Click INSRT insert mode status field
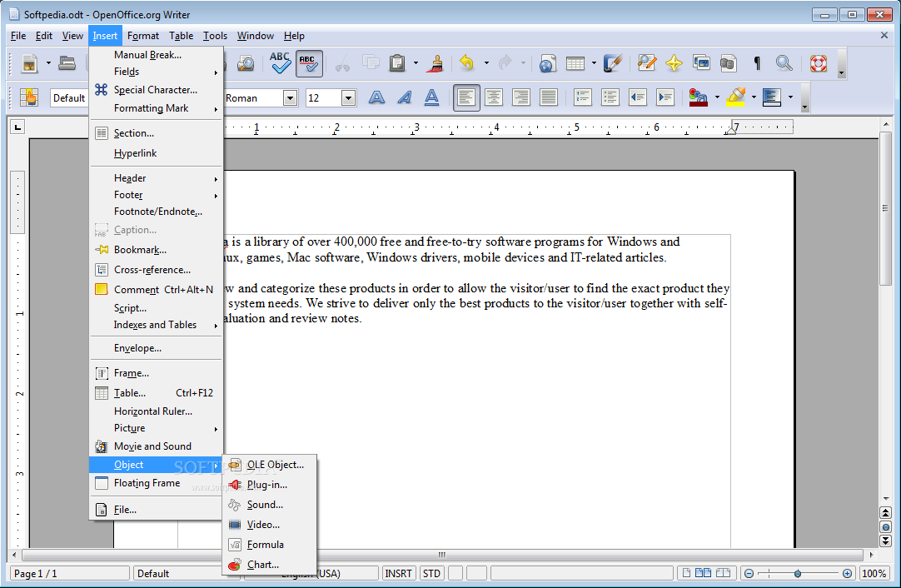Image resolution: width=901 pixels, height=588 pixels. click(398, 574)
